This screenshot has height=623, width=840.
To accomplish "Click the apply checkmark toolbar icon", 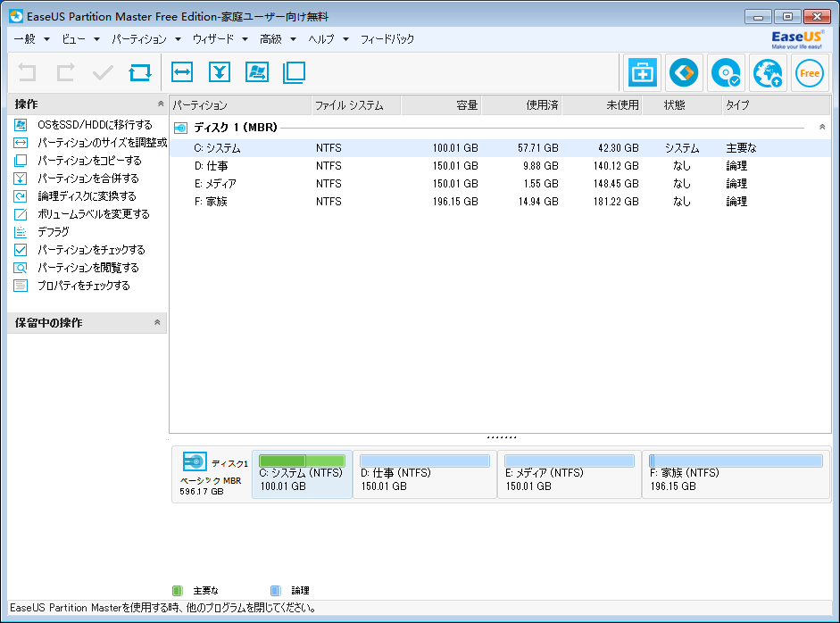I will tap(103, 72).
